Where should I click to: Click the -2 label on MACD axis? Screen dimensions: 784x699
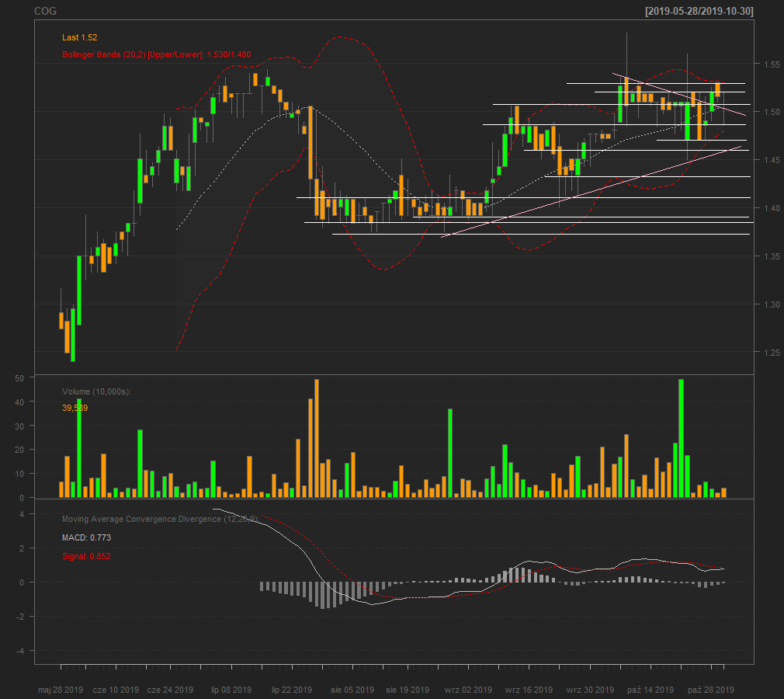pos(20,617)
